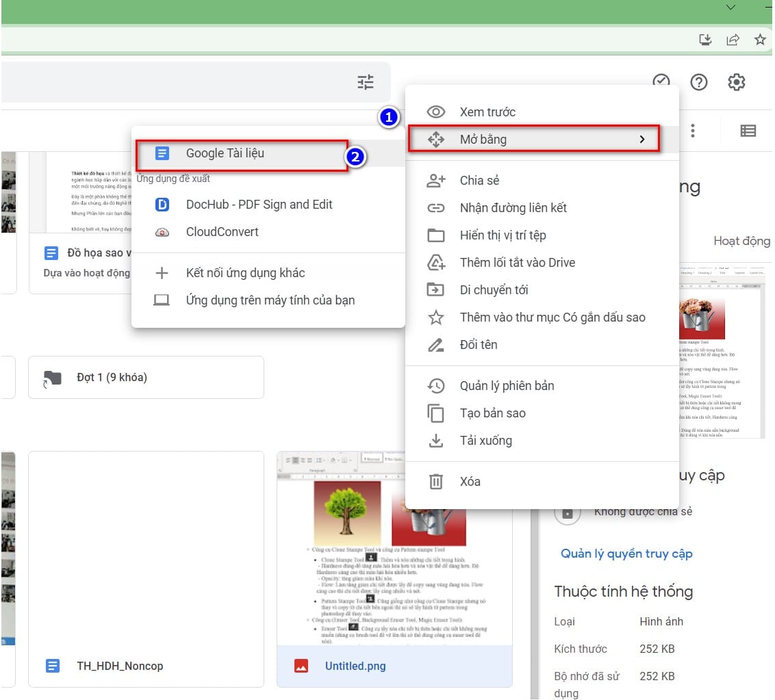The height and width of the screenshot is (700, 775).
Task: Click the link icon beside Nhận đường liên kết
Action: 435,208
